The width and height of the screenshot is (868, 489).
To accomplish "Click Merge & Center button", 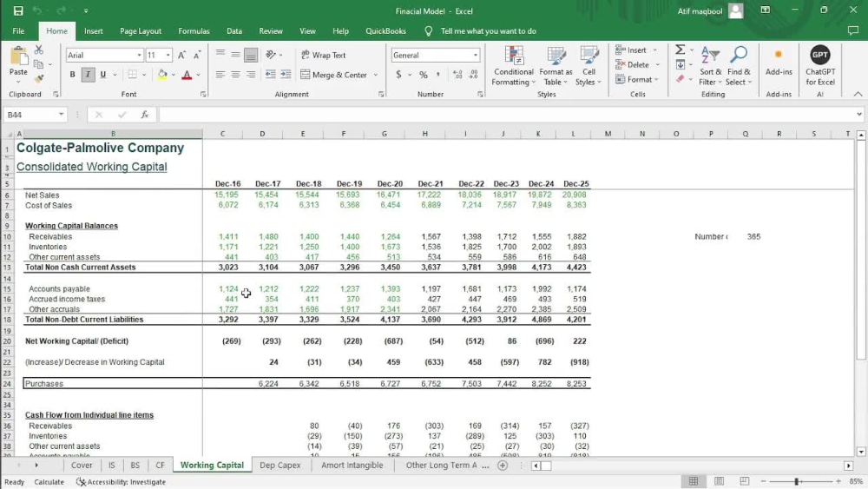I will (x=334, y=75).
